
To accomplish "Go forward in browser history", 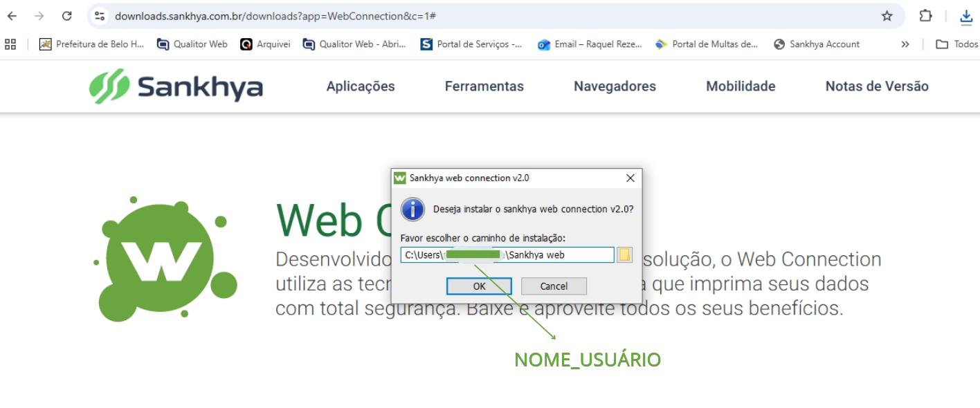I will pyautogui.click(x=39, y=16).
